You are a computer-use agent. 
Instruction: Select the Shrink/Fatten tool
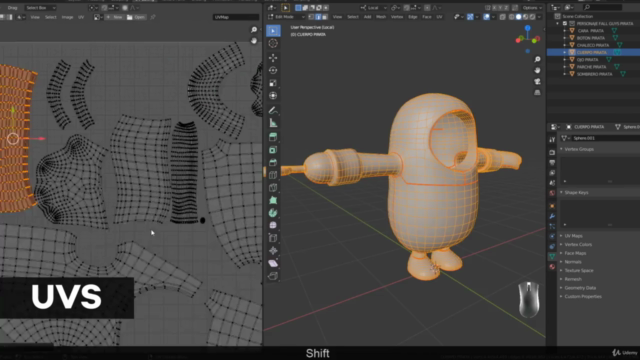coord(273,251)
